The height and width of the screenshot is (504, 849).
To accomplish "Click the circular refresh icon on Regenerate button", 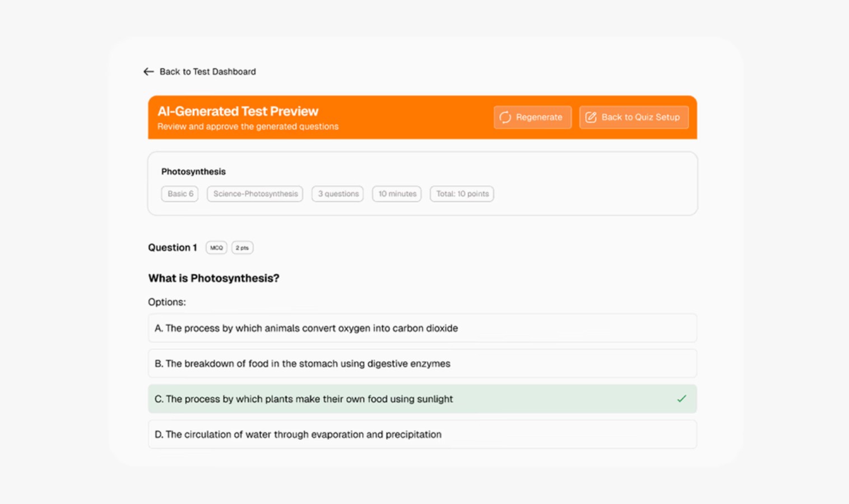I will pyautogui.click(x=505, y=117).
